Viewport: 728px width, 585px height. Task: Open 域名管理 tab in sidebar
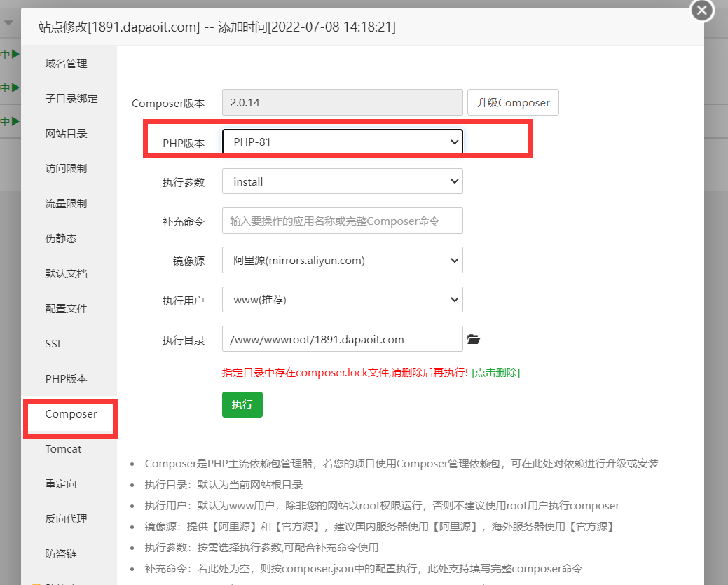click(67, 64)
